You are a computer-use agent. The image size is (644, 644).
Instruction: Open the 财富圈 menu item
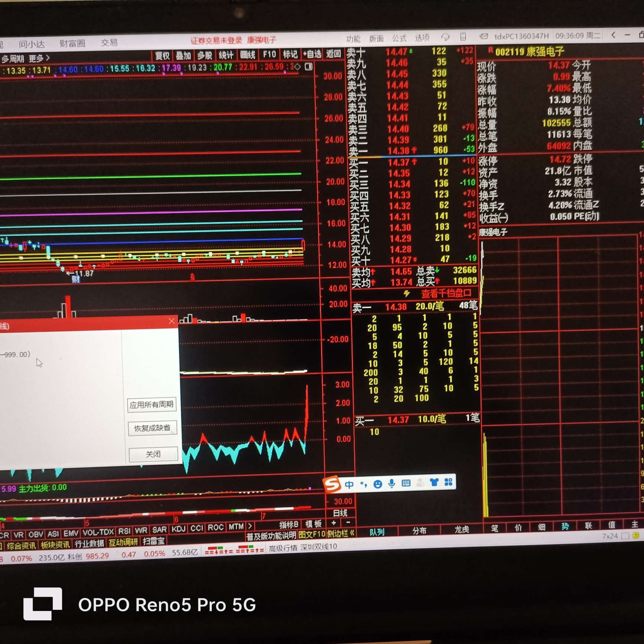pyautogui.click(x=72, y=43)
